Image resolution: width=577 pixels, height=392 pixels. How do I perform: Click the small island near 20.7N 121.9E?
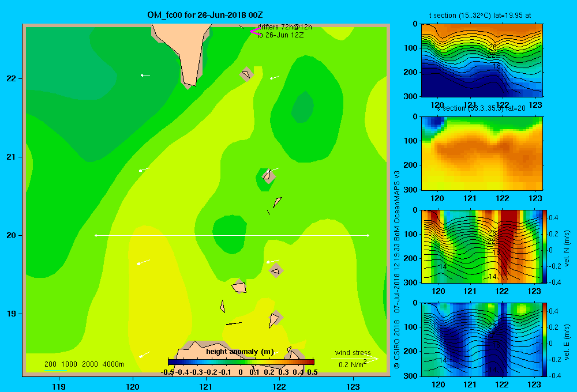click(x=268, y=176)
